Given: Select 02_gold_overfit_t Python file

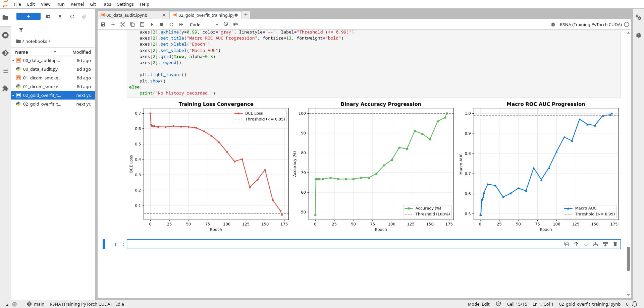Looking at the screenshot, I should pyautogui.click(x=53, y=104).
